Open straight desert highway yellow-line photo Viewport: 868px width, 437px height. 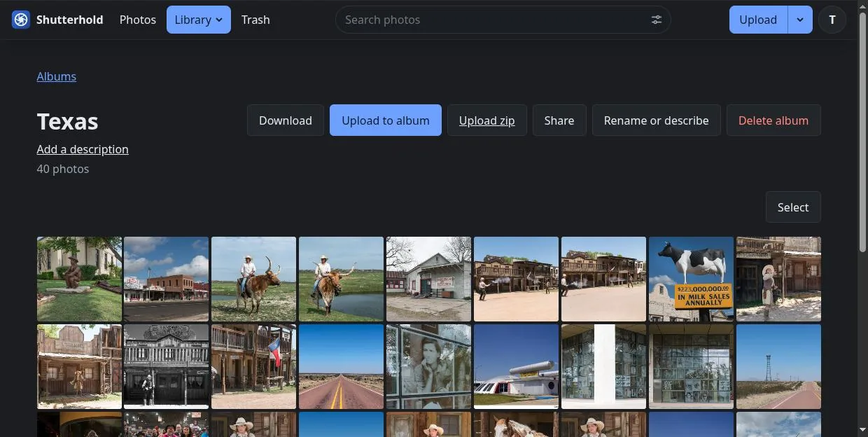342,366
